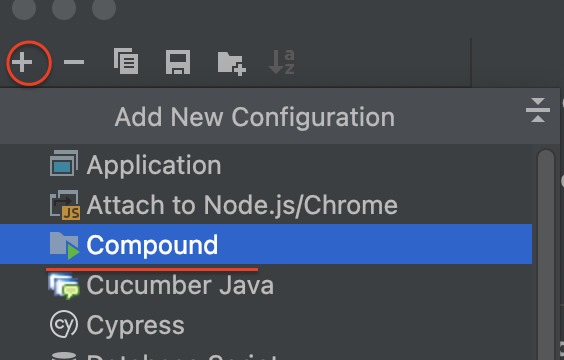Click the plus Add New Configuration button
564x360 pixels.
pos(22,62)
